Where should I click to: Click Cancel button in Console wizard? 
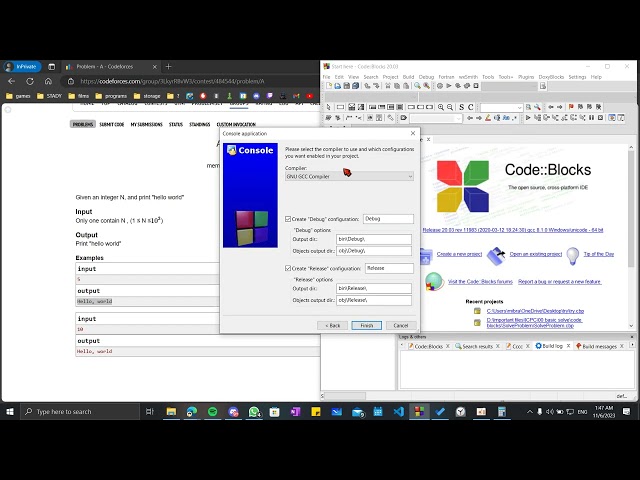pos(400,326)
